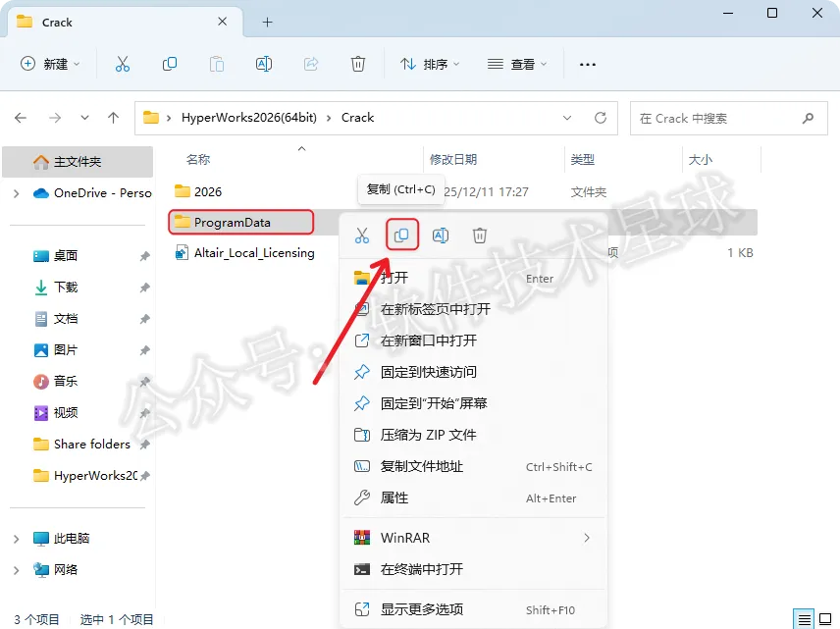The width and height of the screenshot is (840, 629).
Task: Click the context menu Rename icon
Action: tap(441, 236)
